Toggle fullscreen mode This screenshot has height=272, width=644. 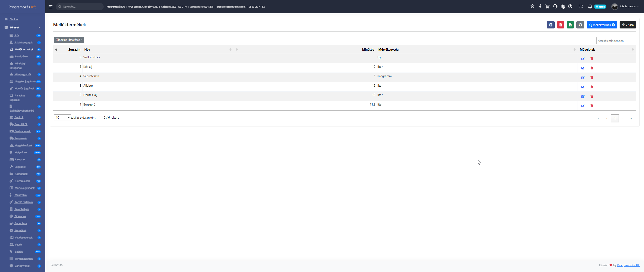(x=581, y=7)
